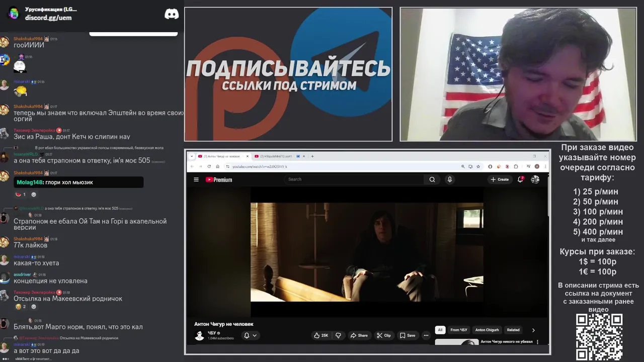
Task: Click the YouTube search magnifier button
Action: [432, 179]
